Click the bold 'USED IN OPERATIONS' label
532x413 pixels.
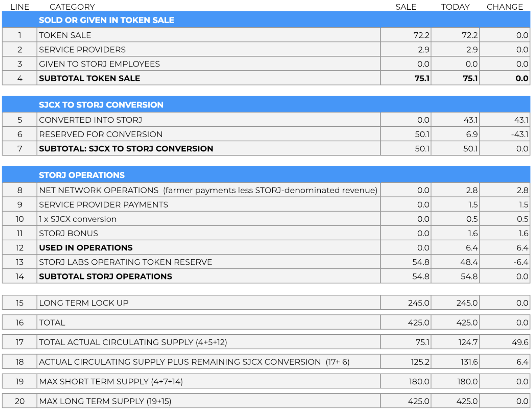click(86, 248)
